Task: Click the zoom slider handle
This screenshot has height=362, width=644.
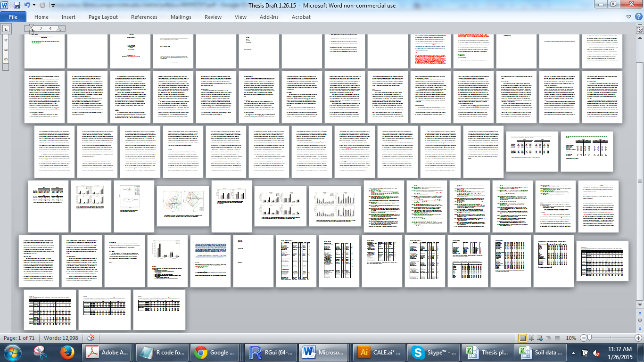Action: (x=589, y=338)
